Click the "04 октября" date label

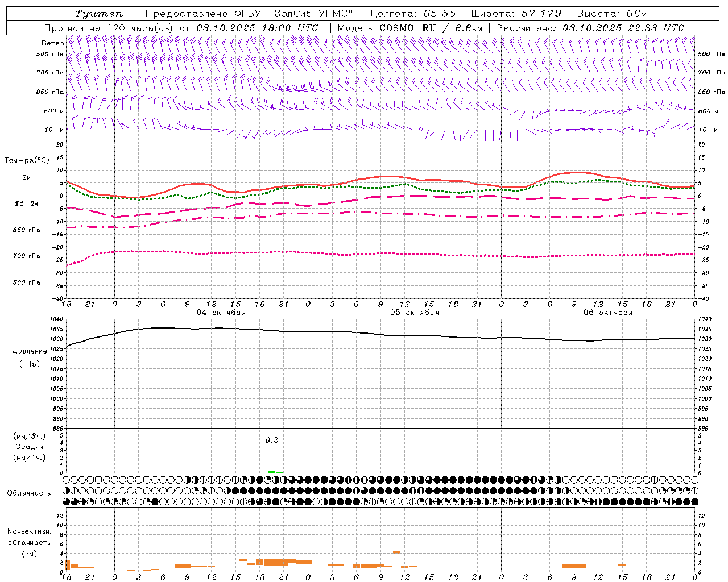221,313
